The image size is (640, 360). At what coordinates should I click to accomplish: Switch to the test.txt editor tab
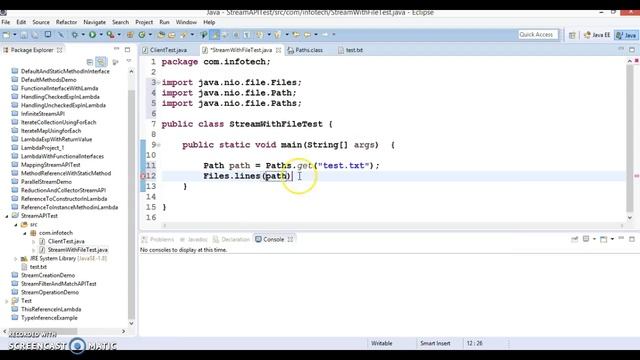[350, 50]
